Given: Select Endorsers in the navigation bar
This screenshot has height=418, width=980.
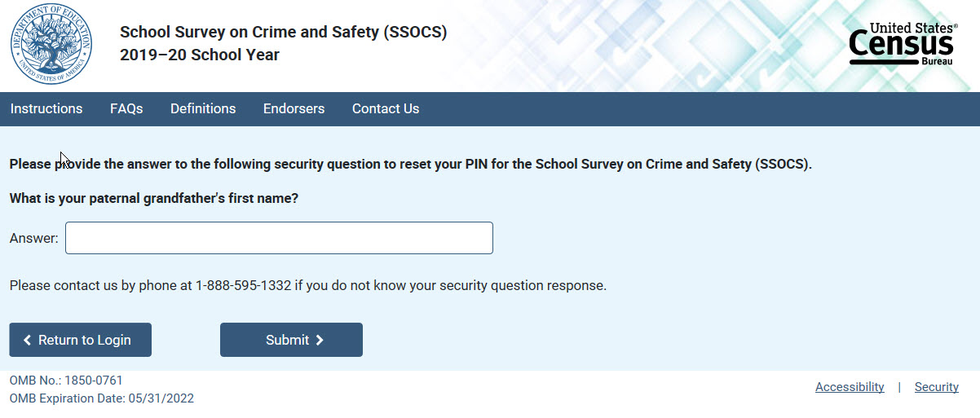Looking at the screenshot, I should pyautogui.click(x=294, y=109).
